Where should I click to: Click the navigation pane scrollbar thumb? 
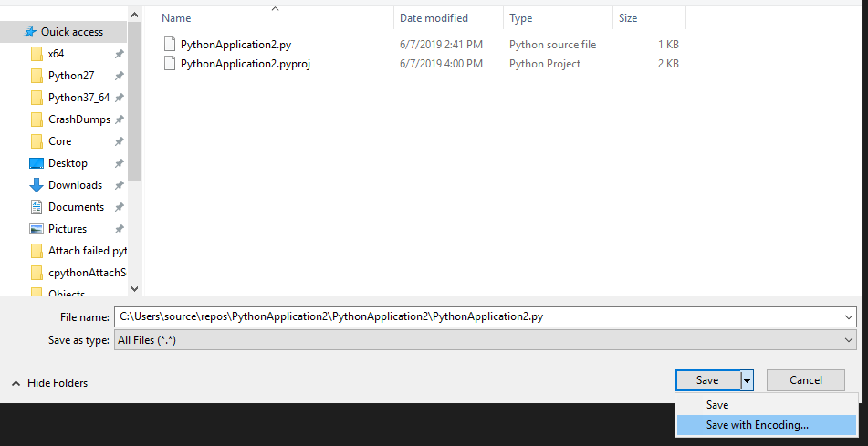(134, 100)
